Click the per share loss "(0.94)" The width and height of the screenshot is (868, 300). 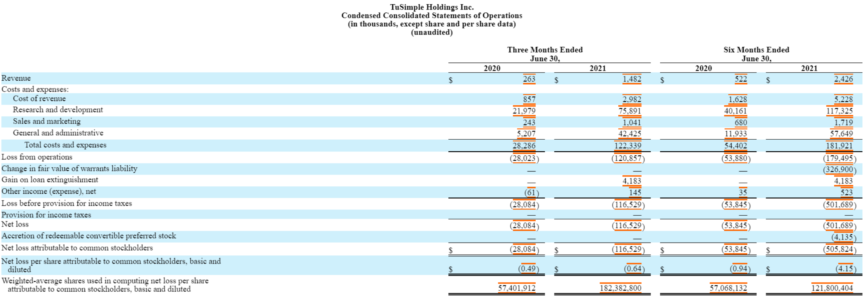click(740, 269)
